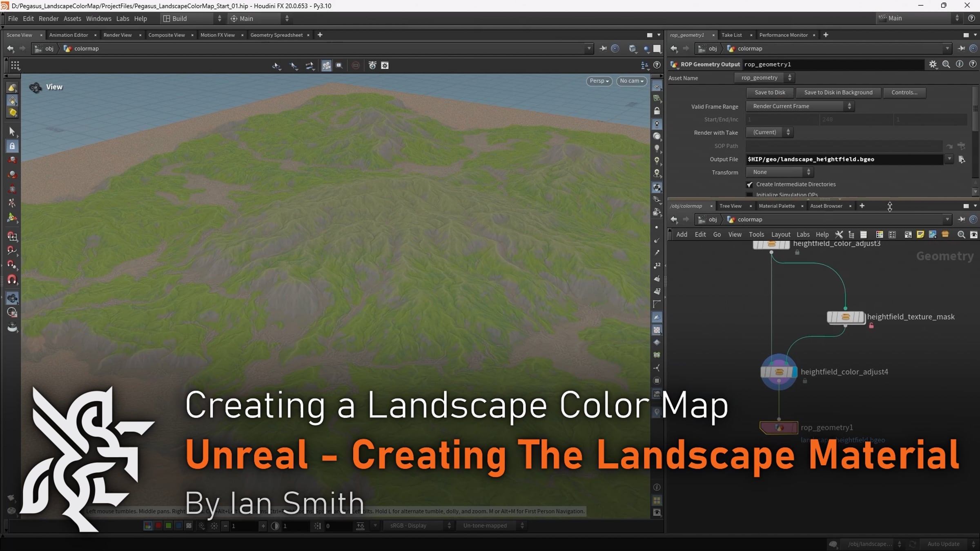Click the View tool icon in left toolbar
The image size is (980, 551).
pos(12,298)
